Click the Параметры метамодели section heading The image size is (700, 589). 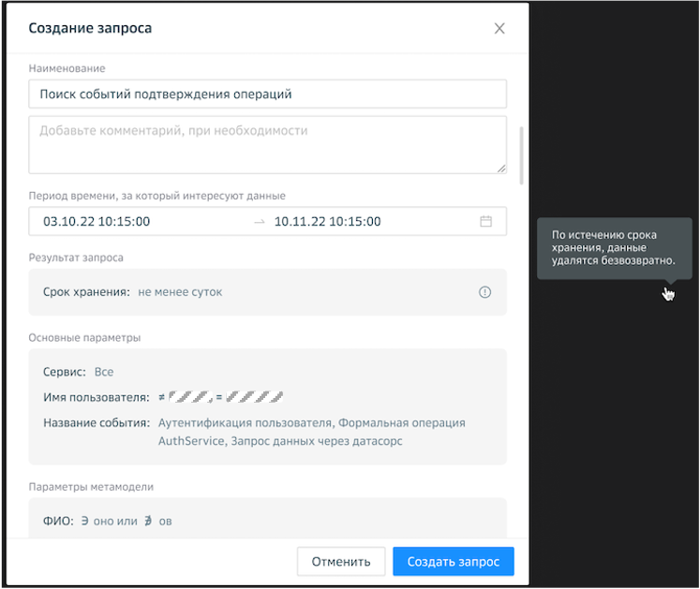91,486
